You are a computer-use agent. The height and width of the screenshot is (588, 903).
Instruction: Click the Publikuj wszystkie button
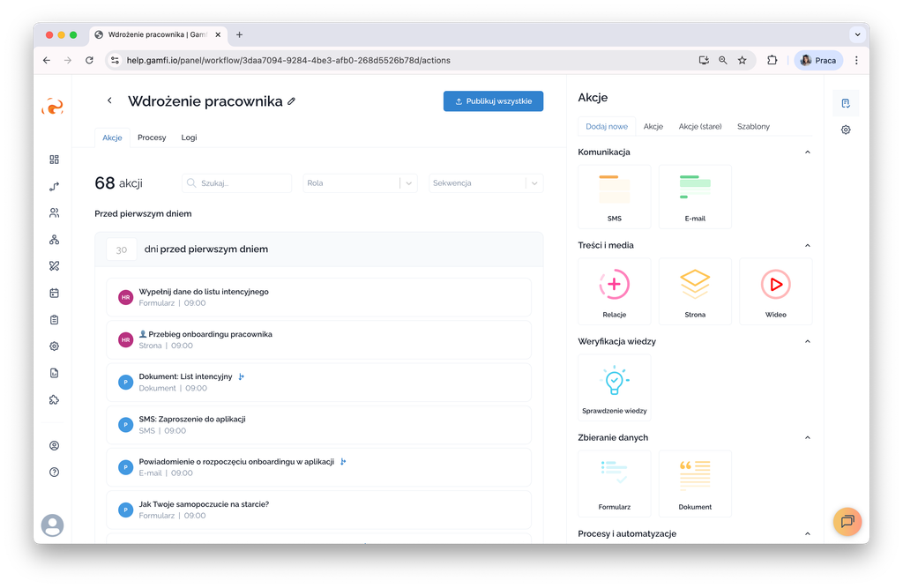pyautogui.click(x=493, y=101)
